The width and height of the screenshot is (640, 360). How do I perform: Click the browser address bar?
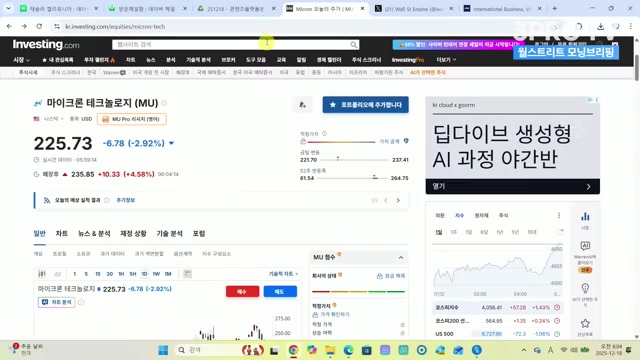pyautogui.click(x=302, y=27)
